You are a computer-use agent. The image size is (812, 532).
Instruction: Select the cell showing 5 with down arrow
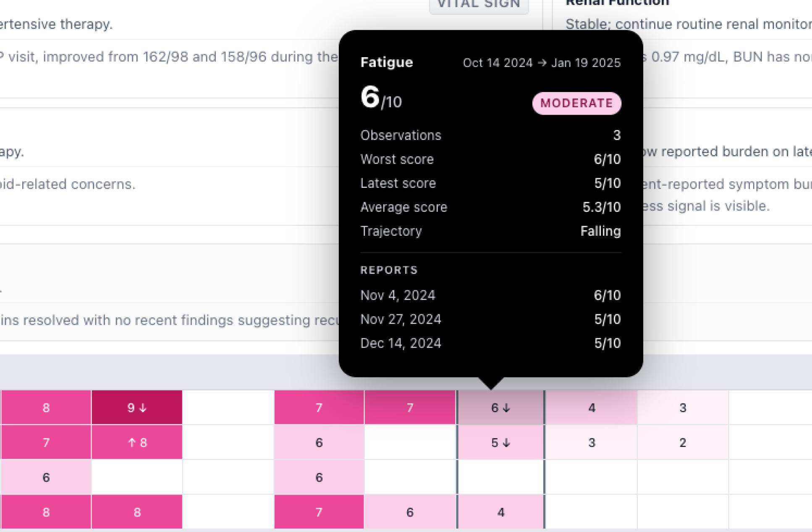[x=500, y=442]
